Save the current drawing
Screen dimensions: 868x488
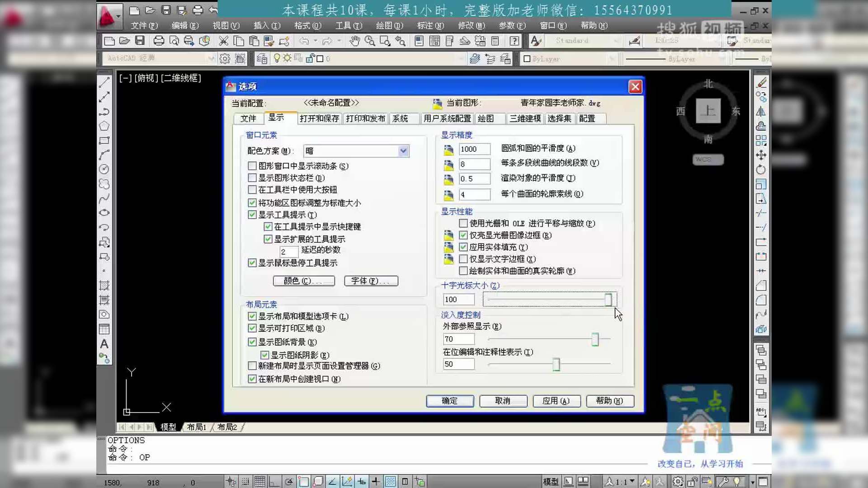coord(141,41)
